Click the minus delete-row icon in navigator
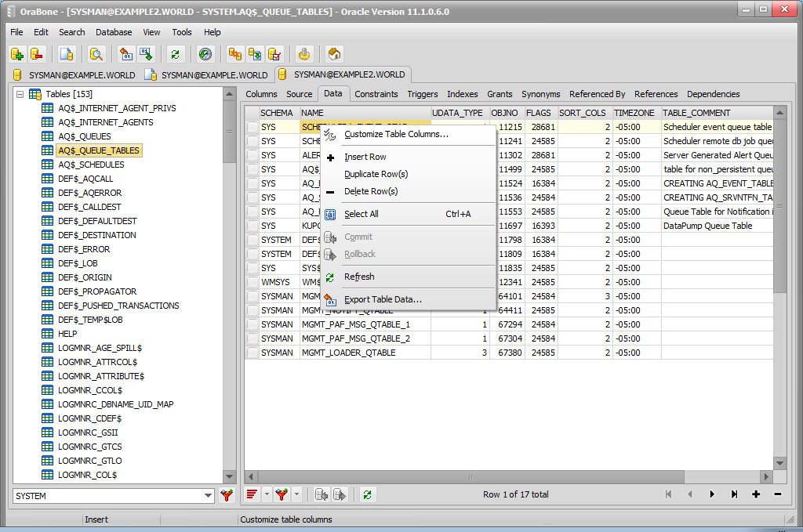803x532 pixels. click(777, 494)
